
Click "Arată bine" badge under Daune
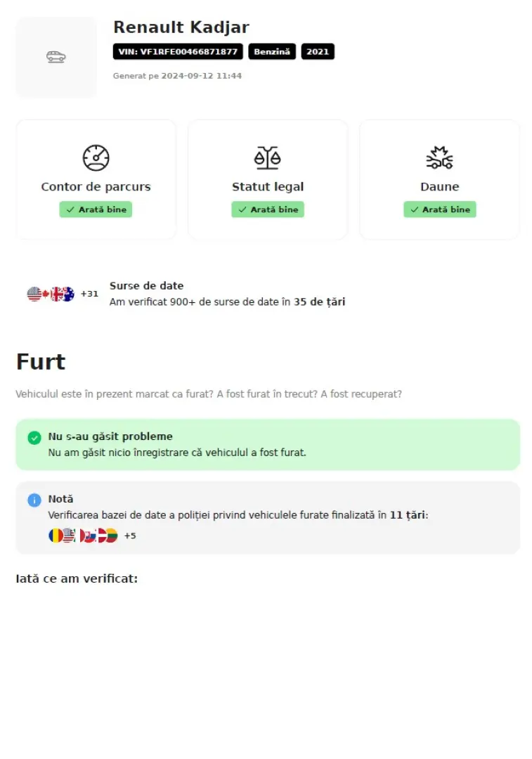[x=439, y=209]
